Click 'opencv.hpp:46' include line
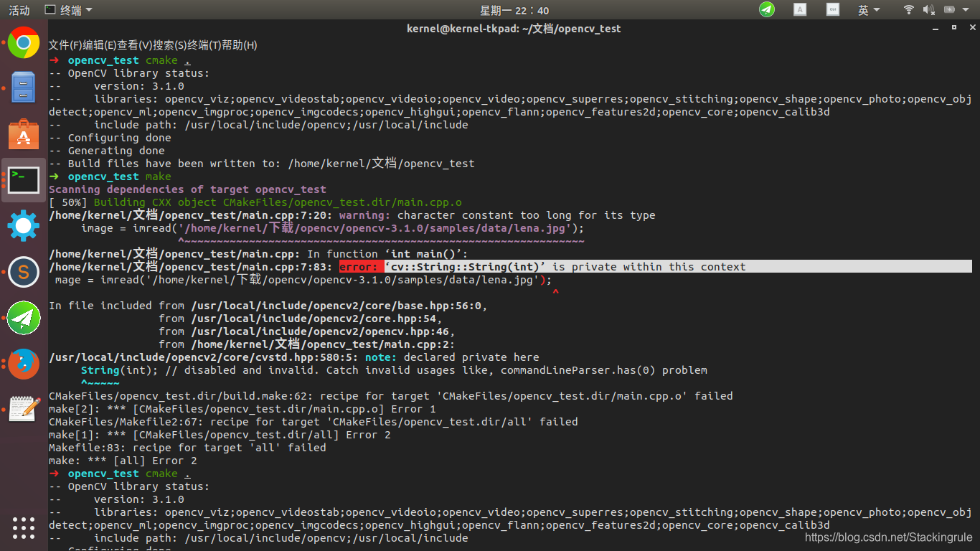Viewport: 980px width, 551px height. coord(307,331)
